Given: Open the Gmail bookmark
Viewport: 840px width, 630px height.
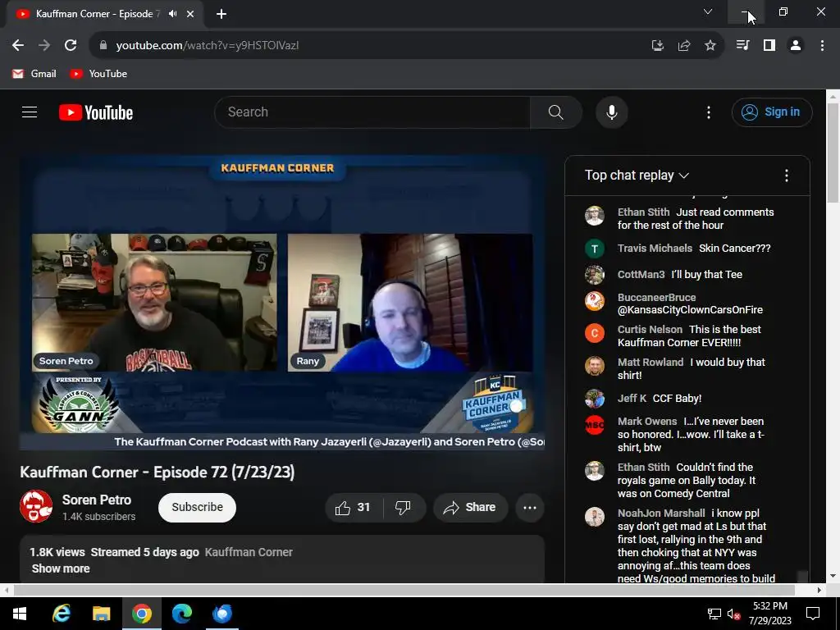Looking at the screenshot, I should 34,74.
